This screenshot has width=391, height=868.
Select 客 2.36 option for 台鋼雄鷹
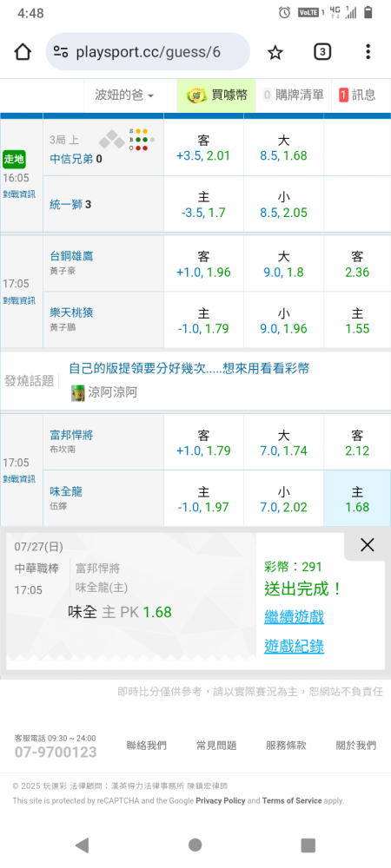(357, 264)
